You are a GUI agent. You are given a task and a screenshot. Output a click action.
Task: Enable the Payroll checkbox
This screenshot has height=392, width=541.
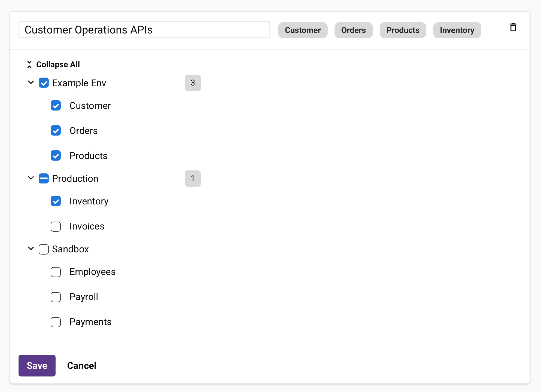[x=56, y=297]
